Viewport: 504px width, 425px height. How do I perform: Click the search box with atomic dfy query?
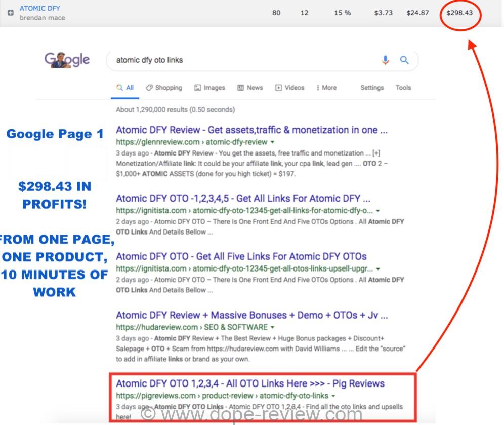coord(243,60)
